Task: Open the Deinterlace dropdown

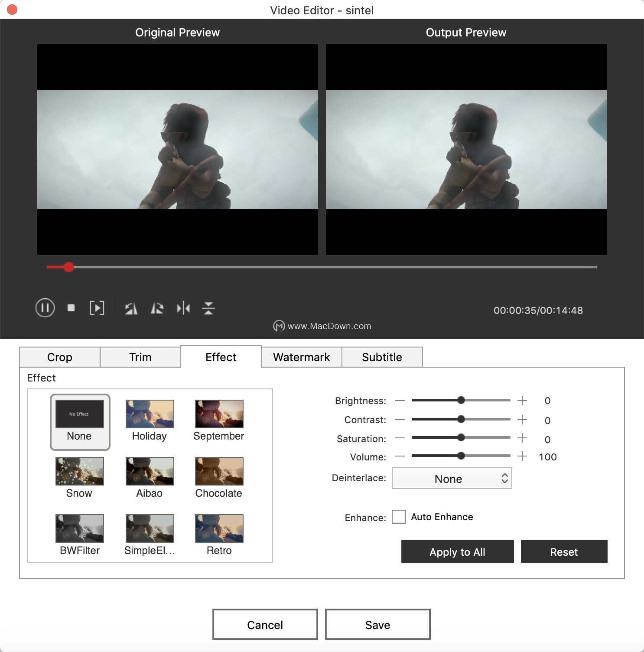Action: coord(452,478)
